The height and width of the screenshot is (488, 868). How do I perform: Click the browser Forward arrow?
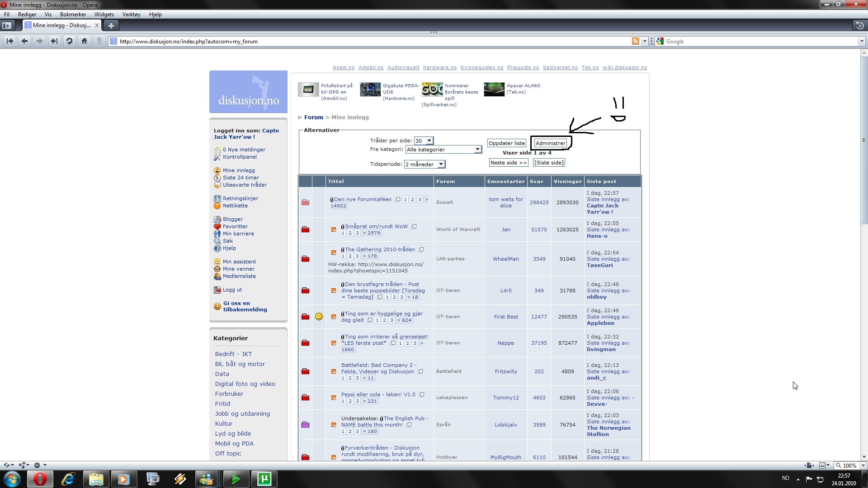[x=40, y=41]
